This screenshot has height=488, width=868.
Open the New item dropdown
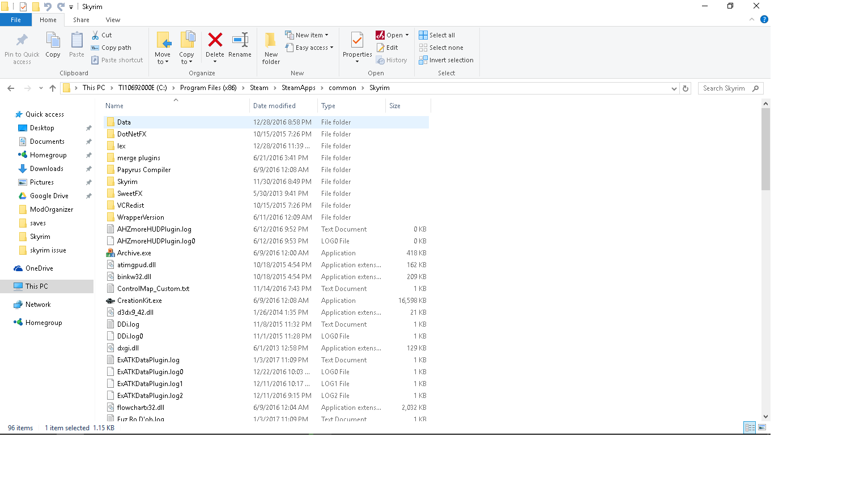(x=307, y=35)
